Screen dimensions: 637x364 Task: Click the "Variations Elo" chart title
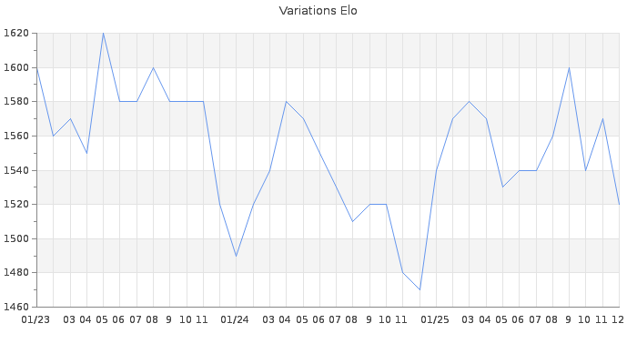coord(318,11)
